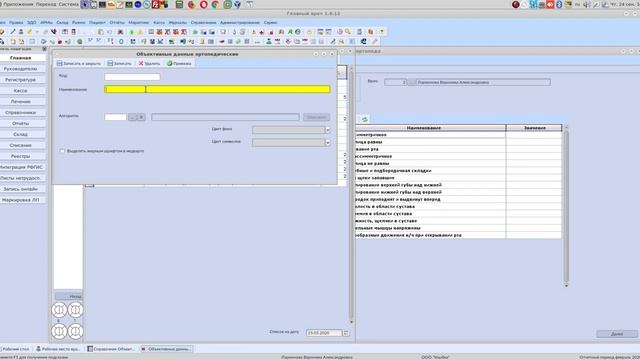The height and width of the screenshot is (360, 640).
Task: Switch to the Рабочее место врача taskbar item
Action: pos(58,349)
